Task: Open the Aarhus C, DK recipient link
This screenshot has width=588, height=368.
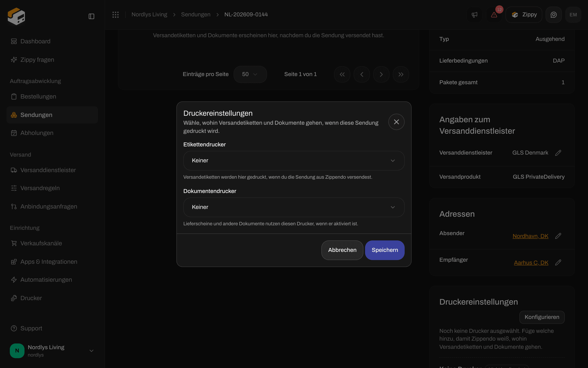Action: (x=531, y=263)
